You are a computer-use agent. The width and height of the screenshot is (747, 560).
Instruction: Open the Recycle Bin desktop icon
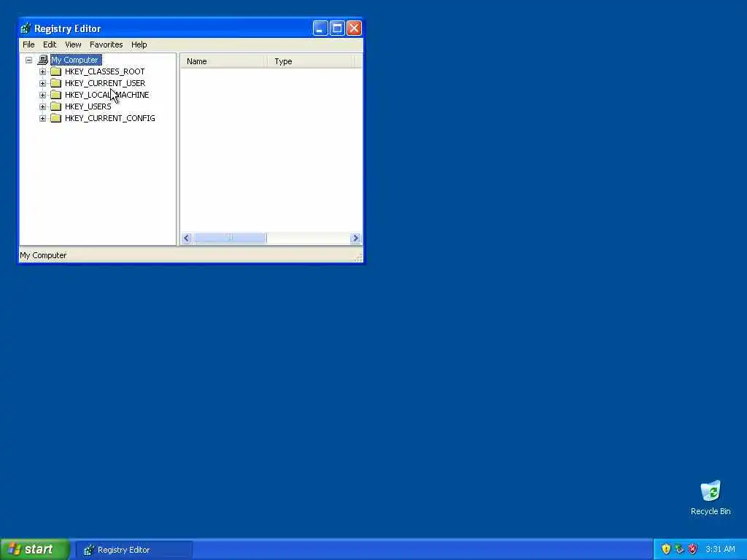pyautogui.click(x=711, y=497)
